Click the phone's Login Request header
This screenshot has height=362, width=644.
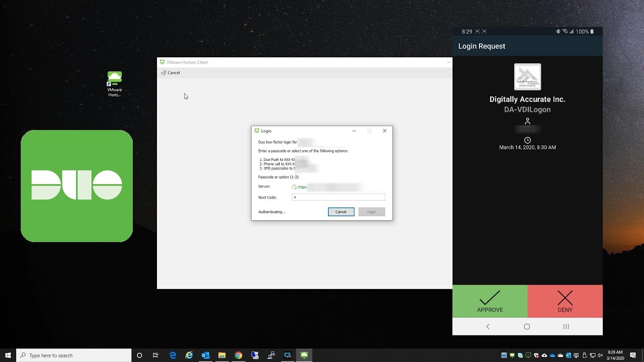(481, 46)
